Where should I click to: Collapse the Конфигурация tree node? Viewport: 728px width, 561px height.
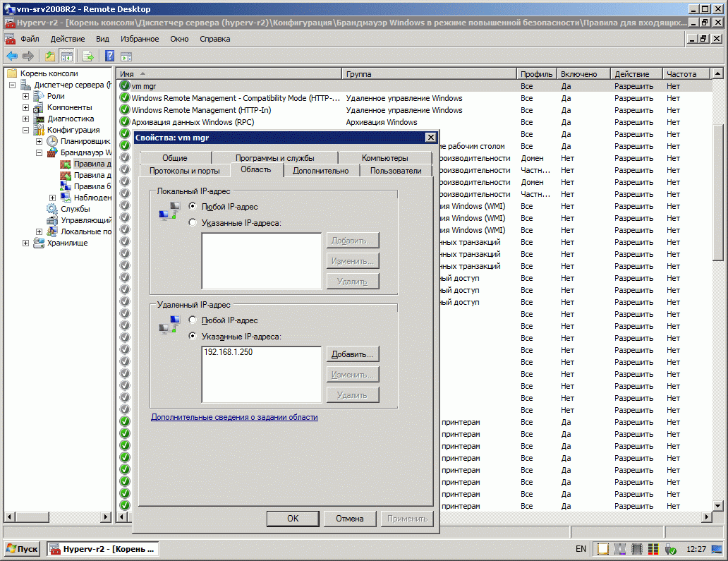coord(26,130)
